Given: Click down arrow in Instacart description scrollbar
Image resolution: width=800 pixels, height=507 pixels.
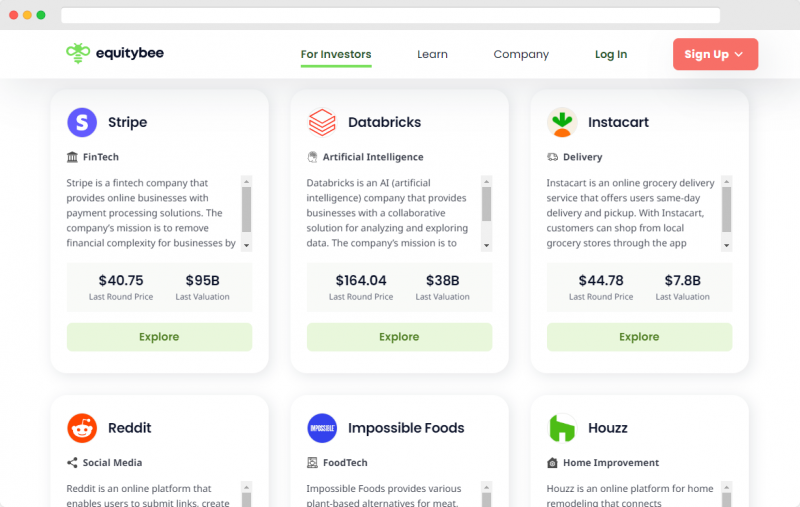Looking at the screenshot, I should pyautogui.click(x=727, y=245).
